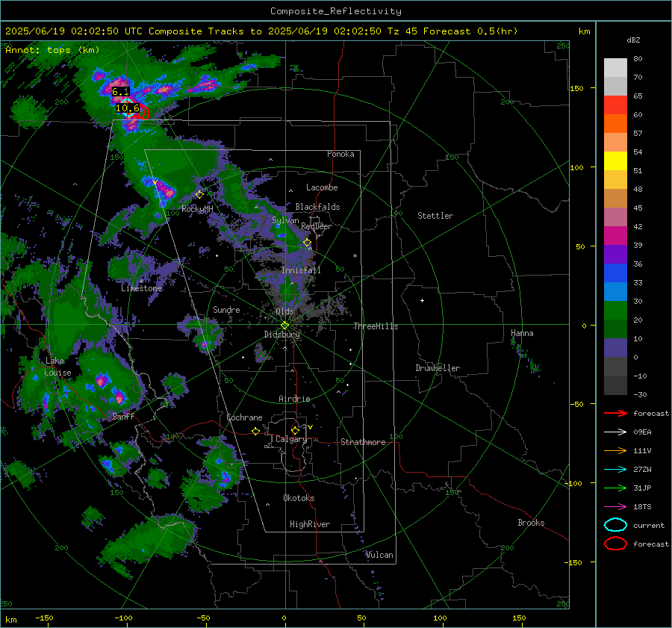
Task: Click the dBZ legend heading
Action: pyautogui.click(x=633, y=40)
